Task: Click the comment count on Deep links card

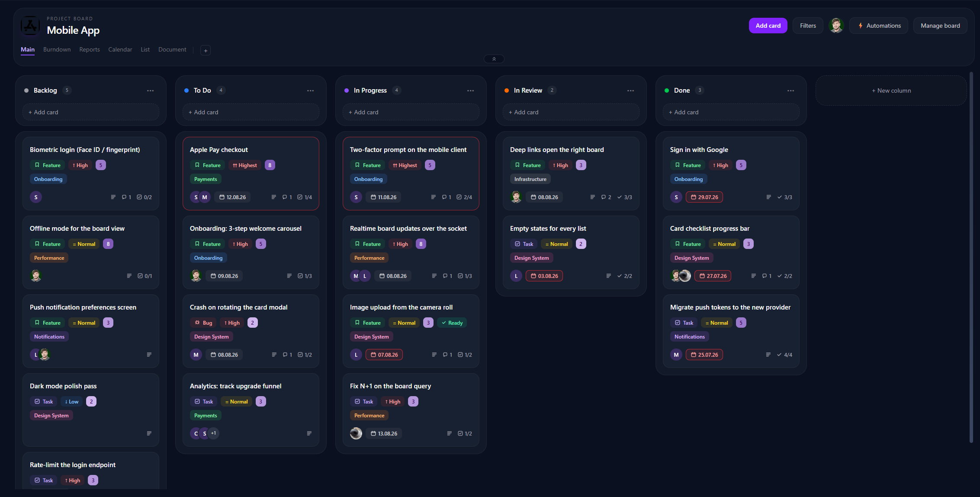Action: point(606,197)
